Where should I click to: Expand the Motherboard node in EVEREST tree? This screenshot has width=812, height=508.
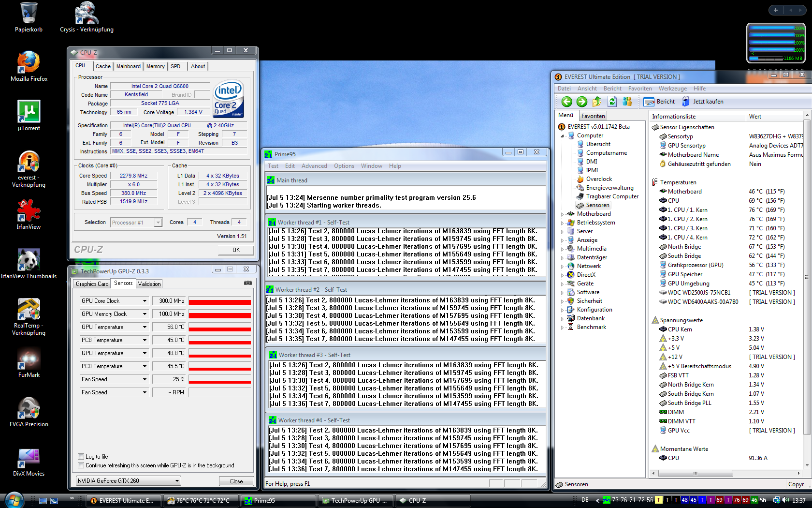pos(562,214)
